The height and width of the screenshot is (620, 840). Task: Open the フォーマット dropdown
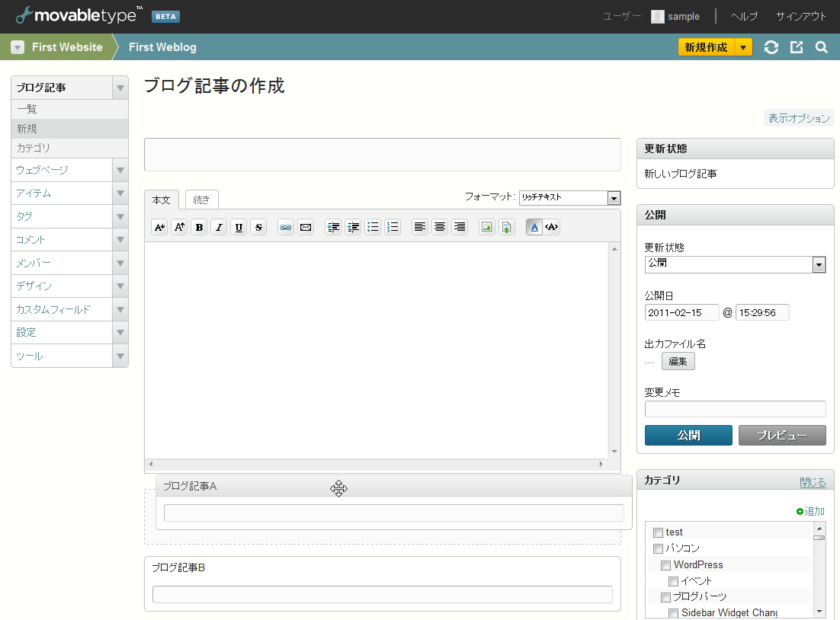(x=570, y=197)
